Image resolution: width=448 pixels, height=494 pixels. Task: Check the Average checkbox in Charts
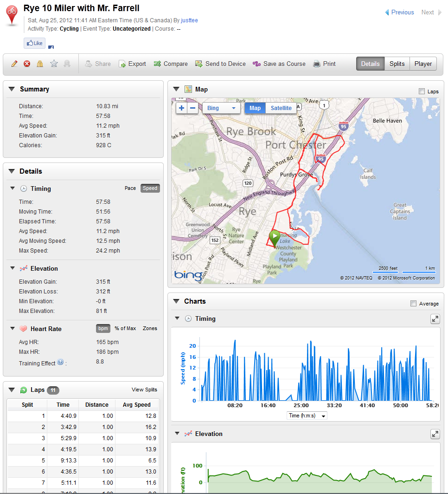click(413, 304)
